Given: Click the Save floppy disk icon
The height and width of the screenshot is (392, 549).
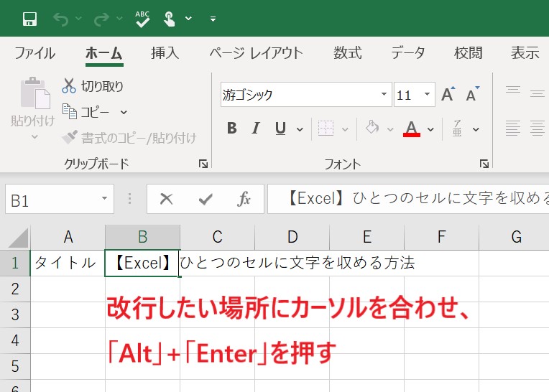Looking at the screenshot, I should (x=29, y=19).
